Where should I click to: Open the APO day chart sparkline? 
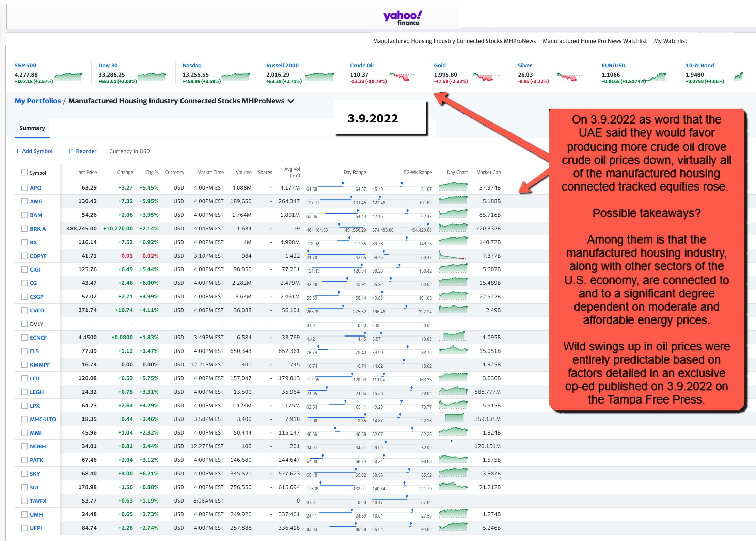coord(453,186)
